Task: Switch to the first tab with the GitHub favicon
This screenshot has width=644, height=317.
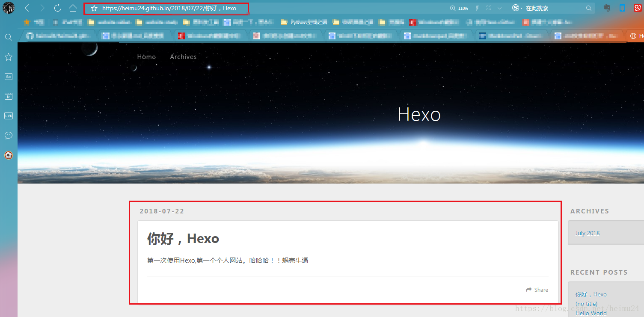Action: (58, 36)
